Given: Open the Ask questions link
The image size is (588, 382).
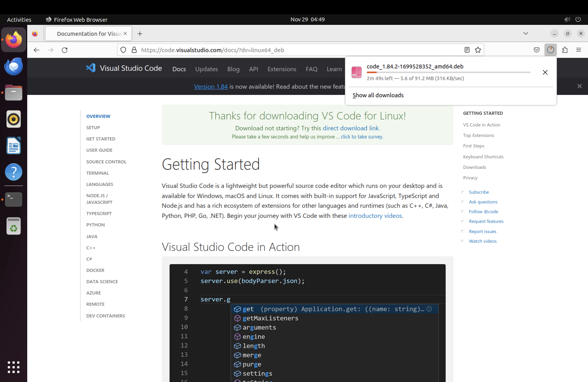Looking at the screenshot, I should [483, 202].
